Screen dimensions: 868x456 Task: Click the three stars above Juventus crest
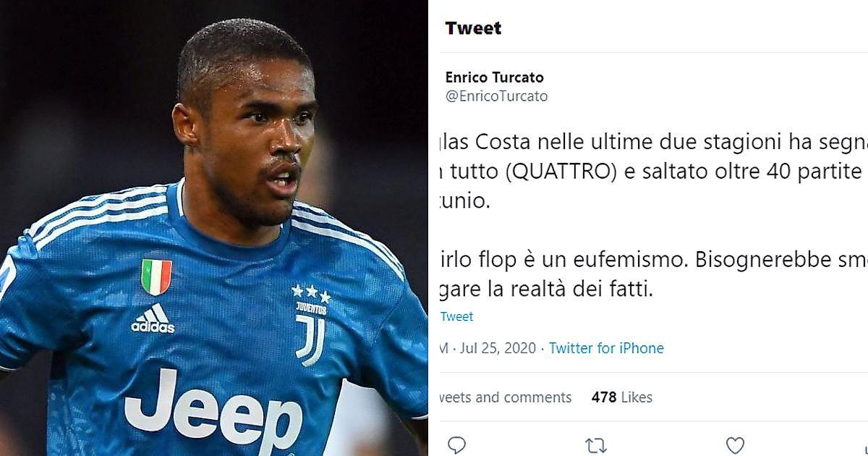tap(311, 293)
